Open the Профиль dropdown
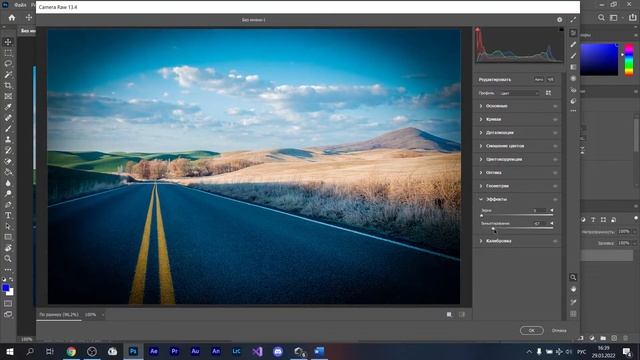This screenshot has height=360, width=640. [x=519, y=93]
